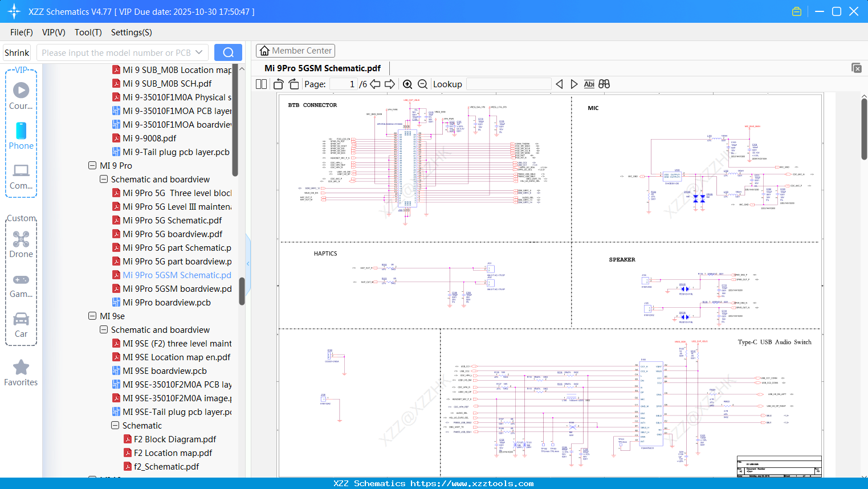Click the zoom in magnifier icon
Screen dimensions: 868x489
click(x=407, y=84)
